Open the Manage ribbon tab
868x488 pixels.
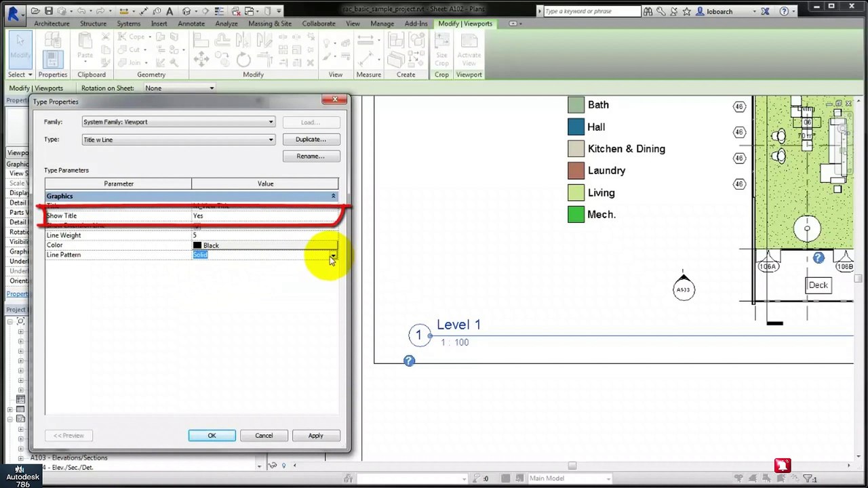point(382,24)
